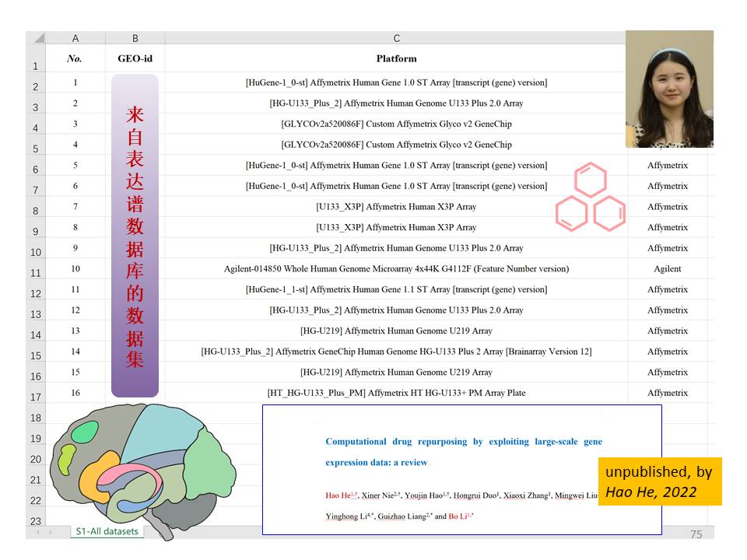
Task: Select row 18 header
Action: [x=36, y=418]
